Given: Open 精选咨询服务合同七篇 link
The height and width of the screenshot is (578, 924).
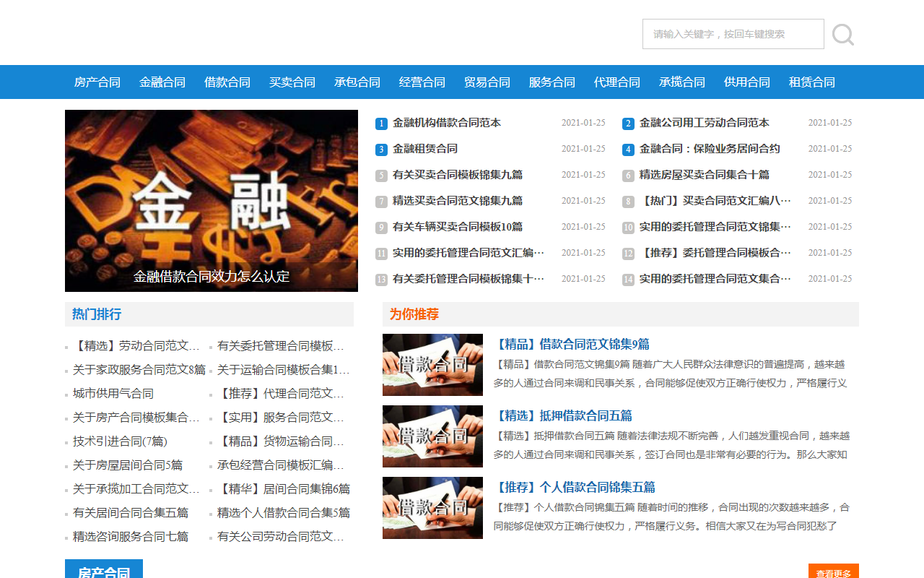Looking at the screenshot, I should [x=131, y=537].
